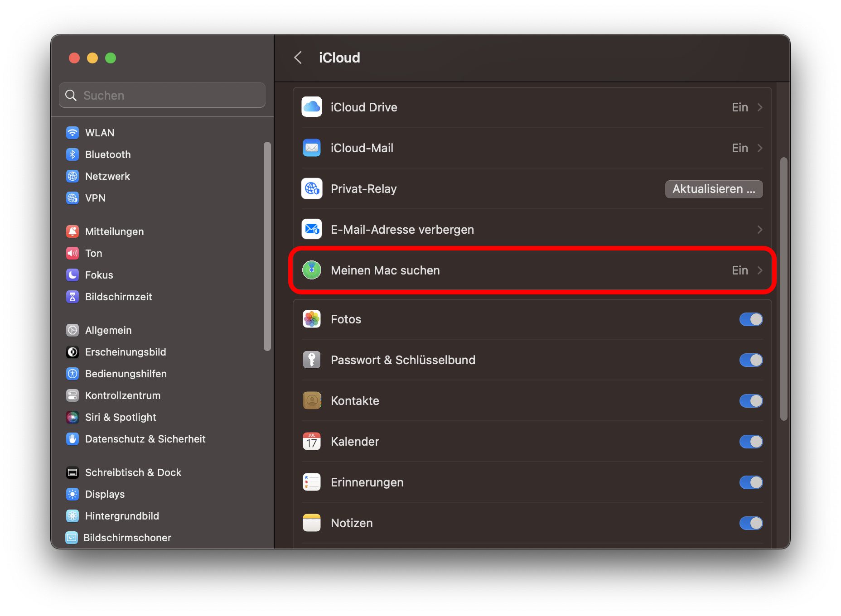The width and height of the screenshot is (841, 616).
Task: Click the Siri & Spotlight sidebar icon
Action: point(72,417)
